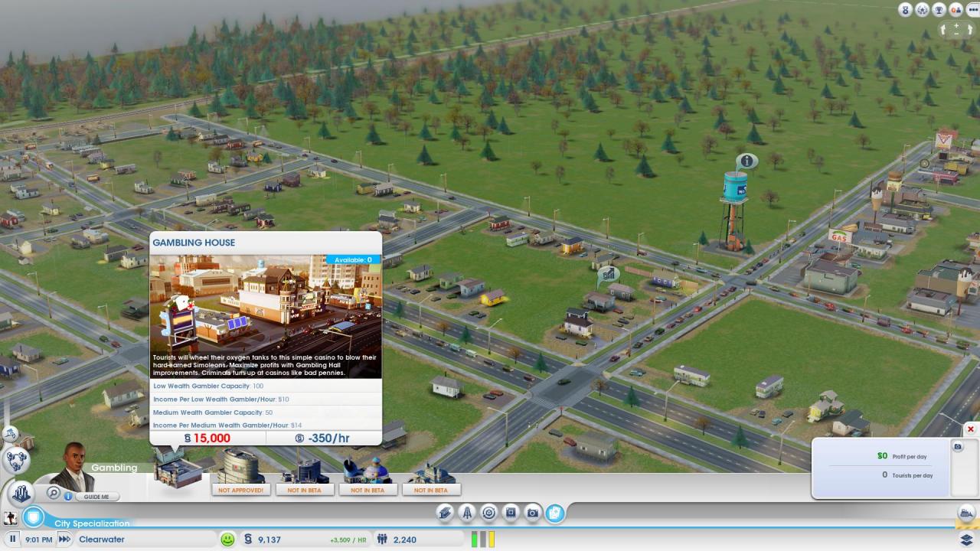Click Medium Wealth Gambler Capacity row
Viewport: 980px width, 551px height.
click(x=266, y=412)
